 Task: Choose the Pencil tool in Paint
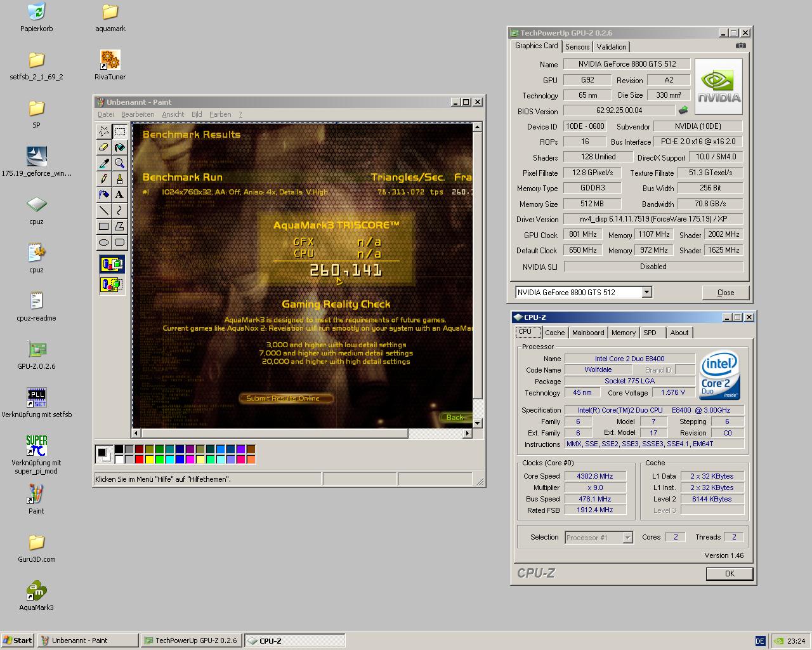pyautogui.click(x=104, y=179)
